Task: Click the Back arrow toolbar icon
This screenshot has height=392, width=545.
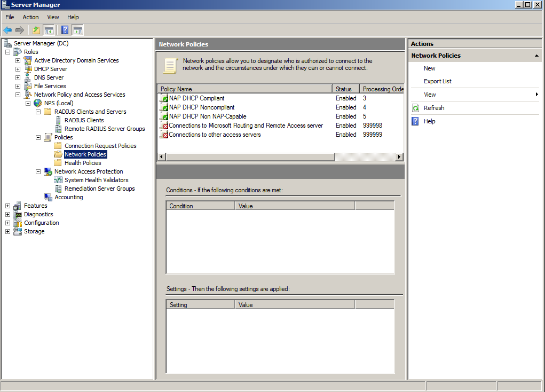Action: [7, 30]
